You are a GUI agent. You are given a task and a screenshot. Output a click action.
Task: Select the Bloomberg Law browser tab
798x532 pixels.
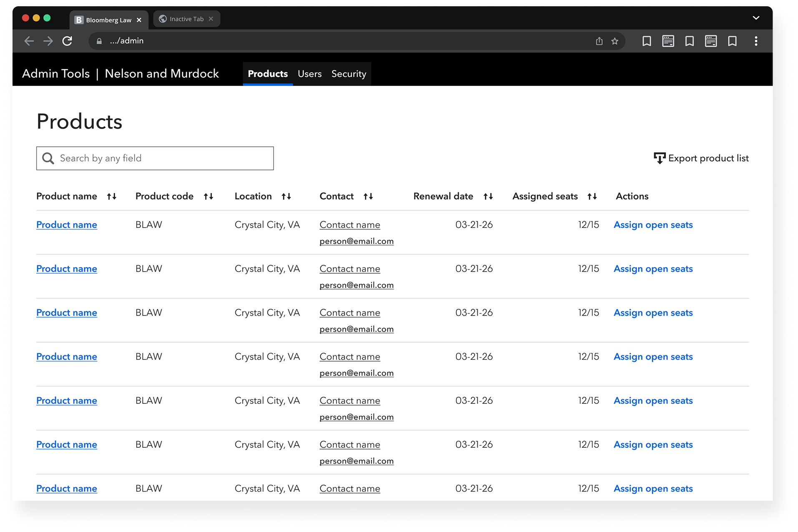(106, 20)
